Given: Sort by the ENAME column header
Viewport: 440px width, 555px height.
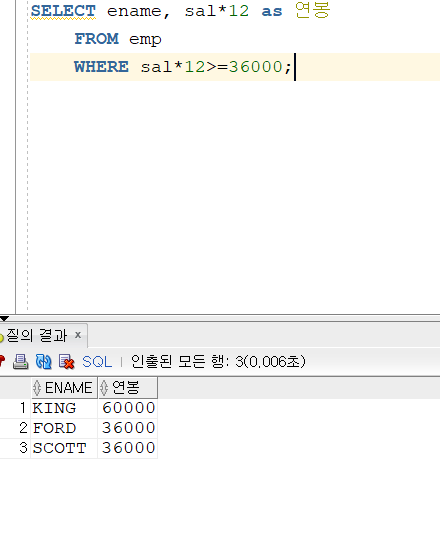Looking at the screenshot, I should (x=64, y=388).
